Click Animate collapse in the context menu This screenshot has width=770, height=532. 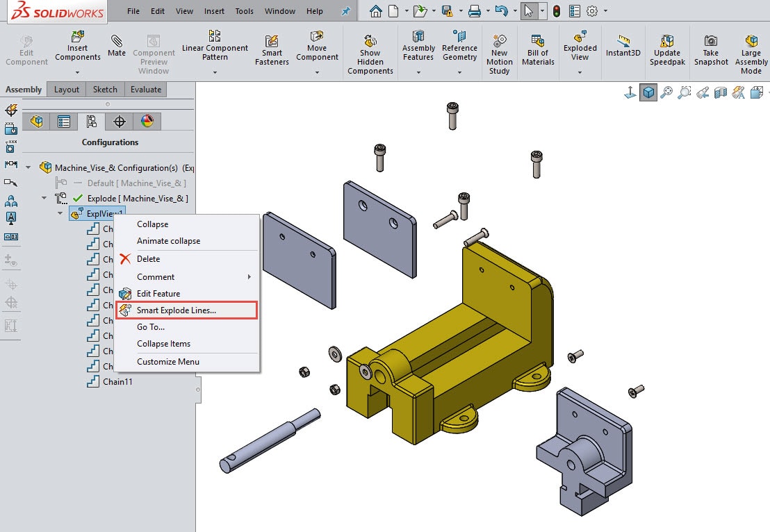(x=167, y=241)
